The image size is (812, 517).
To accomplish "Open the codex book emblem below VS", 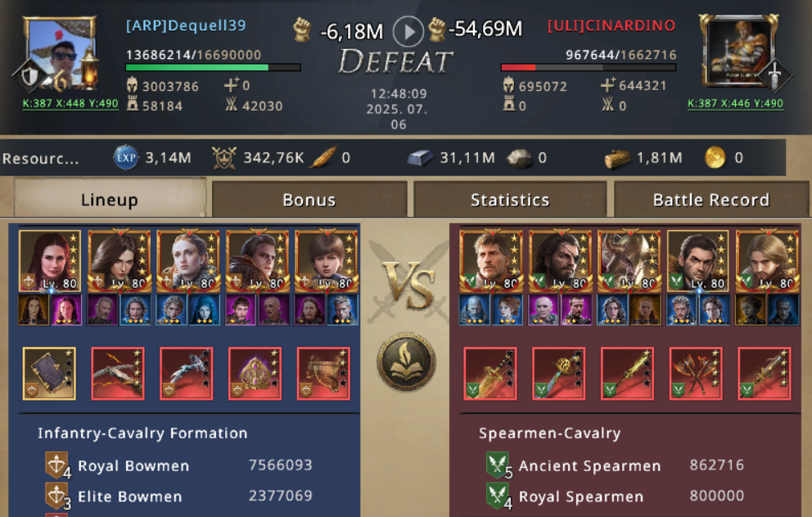I will [406, 361].
